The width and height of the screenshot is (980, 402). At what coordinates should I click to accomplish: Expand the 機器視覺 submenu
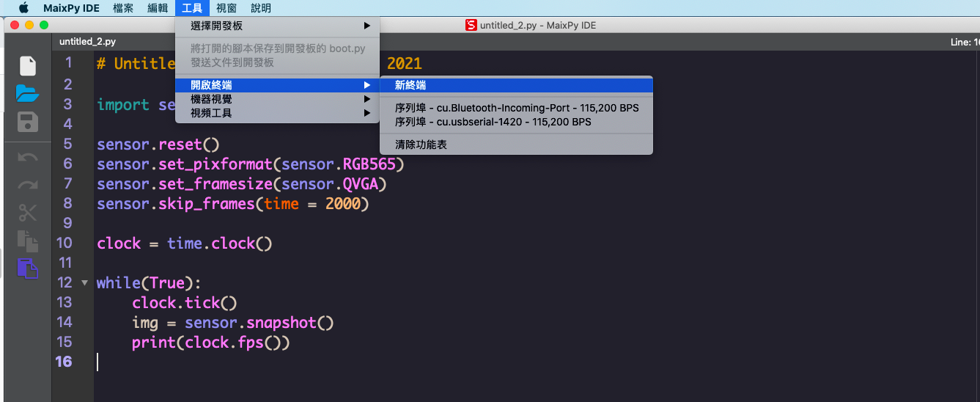point(277,99)
